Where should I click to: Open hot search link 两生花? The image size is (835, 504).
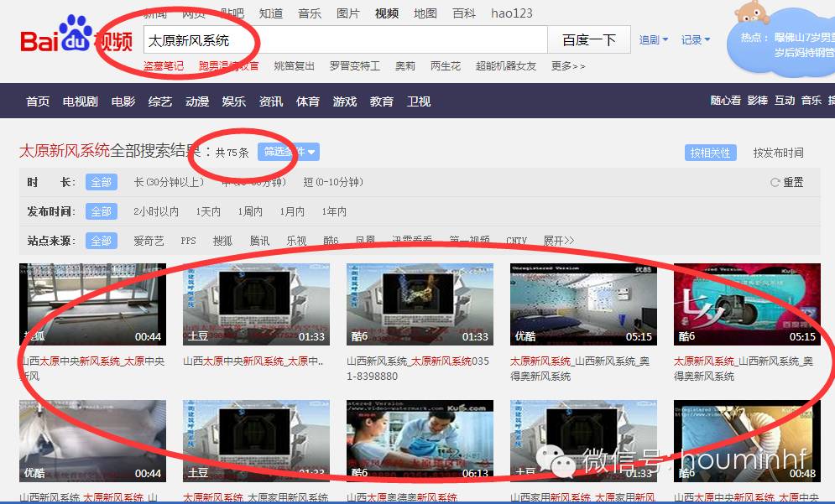[x=445, y=66]
